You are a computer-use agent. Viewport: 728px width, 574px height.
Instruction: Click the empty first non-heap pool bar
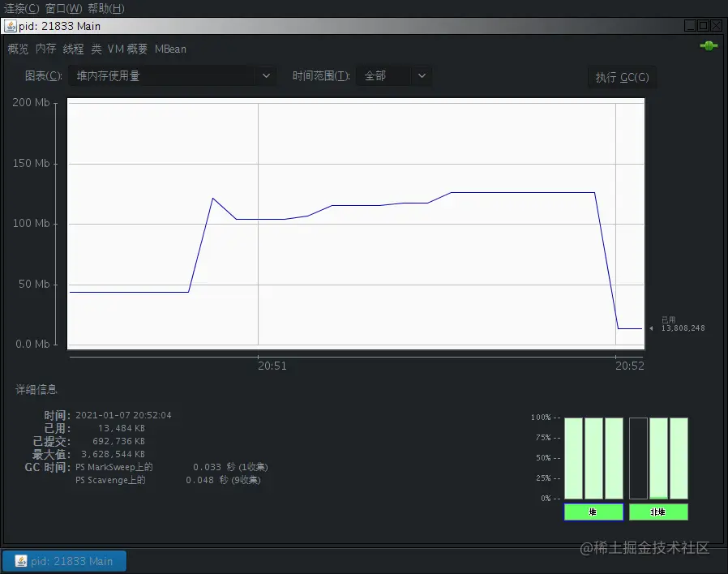coord(638,458)
